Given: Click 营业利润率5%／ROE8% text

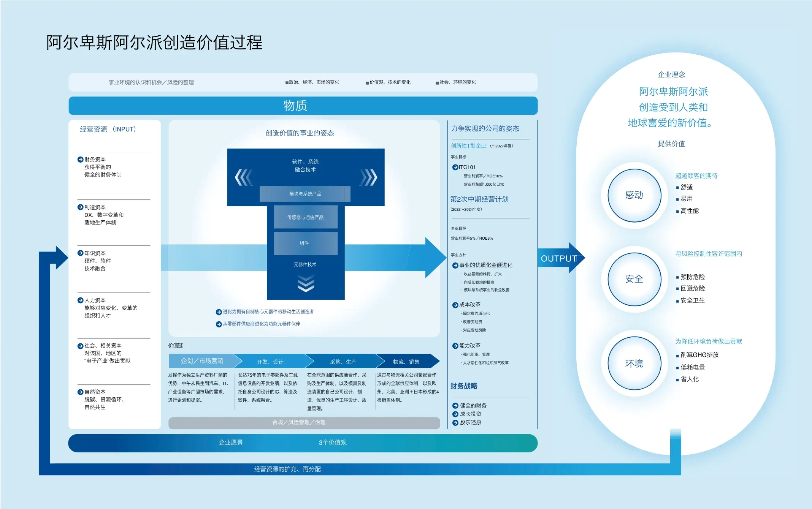Looking at the screenshot, I should pos(472,239).
